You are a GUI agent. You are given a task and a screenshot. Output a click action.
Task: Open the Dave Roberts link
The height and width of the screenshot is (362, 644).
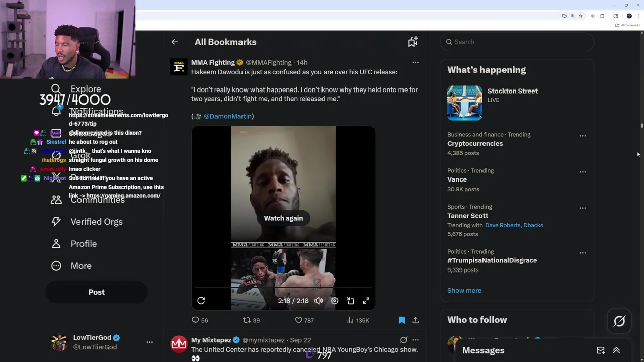click(503, 225)
